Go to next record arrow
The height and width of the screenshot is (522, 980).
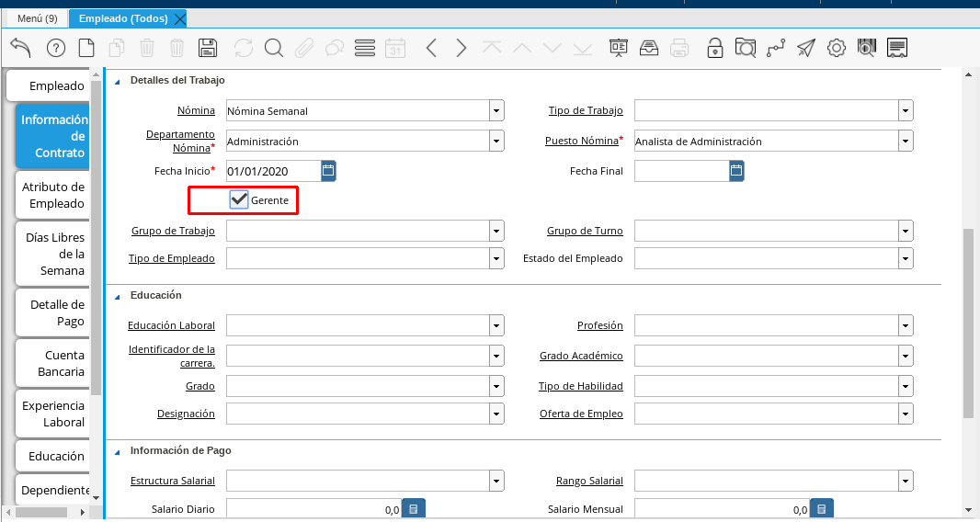tap(462, 48)
